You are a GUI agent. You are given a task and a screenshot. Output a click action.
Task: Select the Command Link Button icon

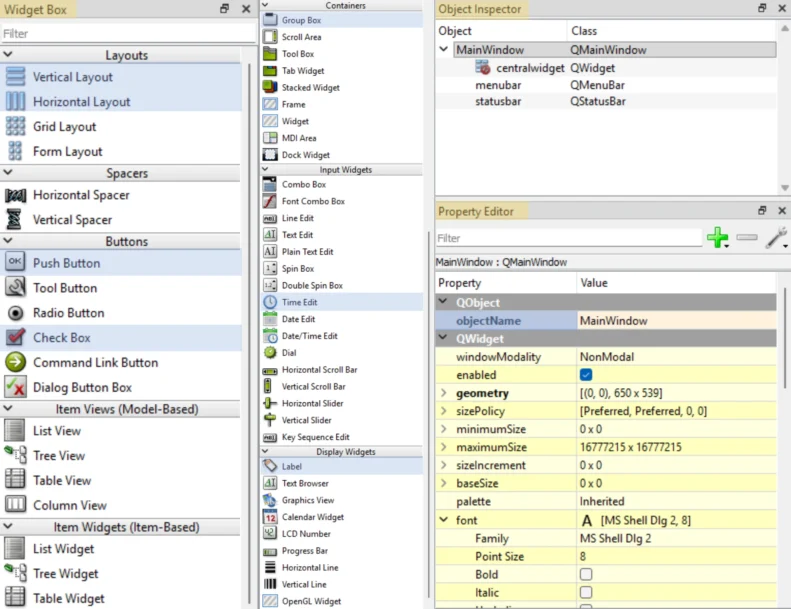tap(15, 362)
